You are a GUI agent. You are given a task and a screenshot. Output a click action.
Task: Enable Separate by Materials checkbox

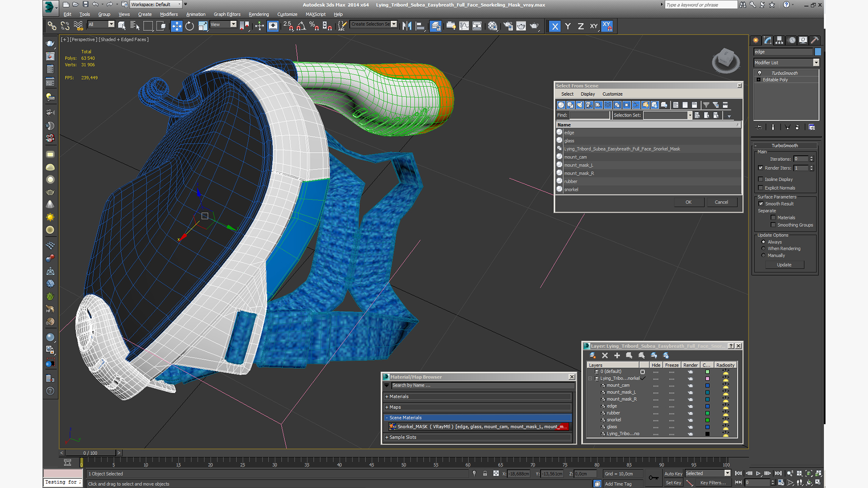[x=773, y=218]
